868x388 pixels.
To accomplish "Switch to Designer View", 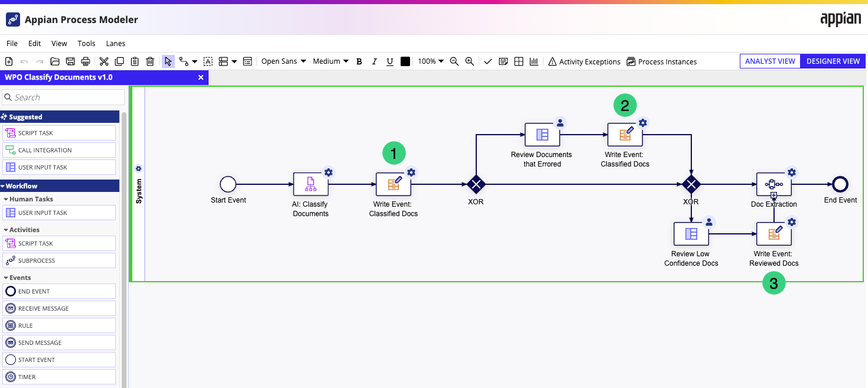I will [x=833, y=61].
